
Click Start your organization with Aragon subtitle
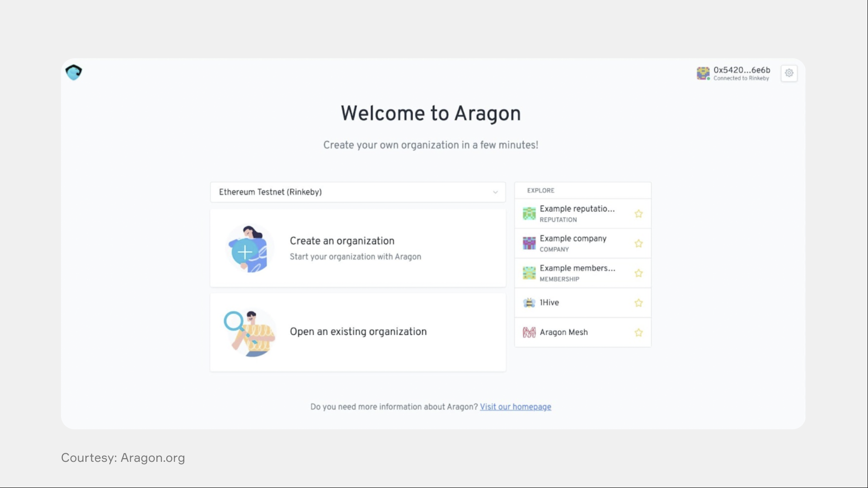(355, 257)
